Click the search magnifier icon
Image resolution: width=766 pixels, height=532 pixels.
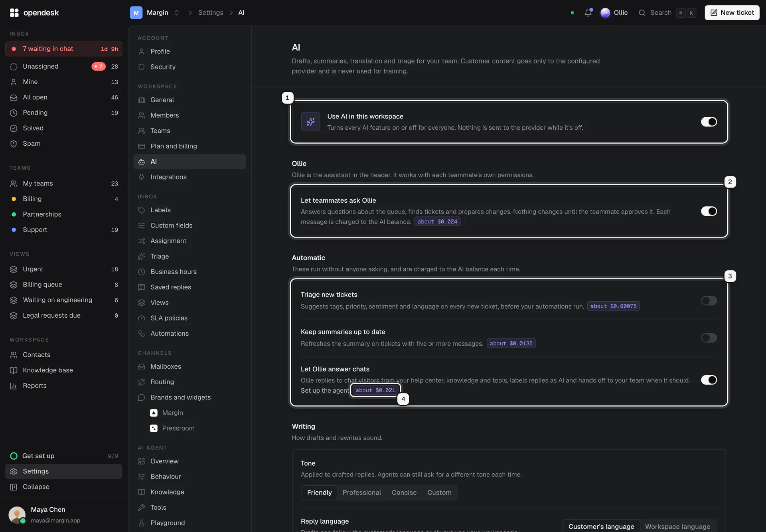tap(642, 13)
